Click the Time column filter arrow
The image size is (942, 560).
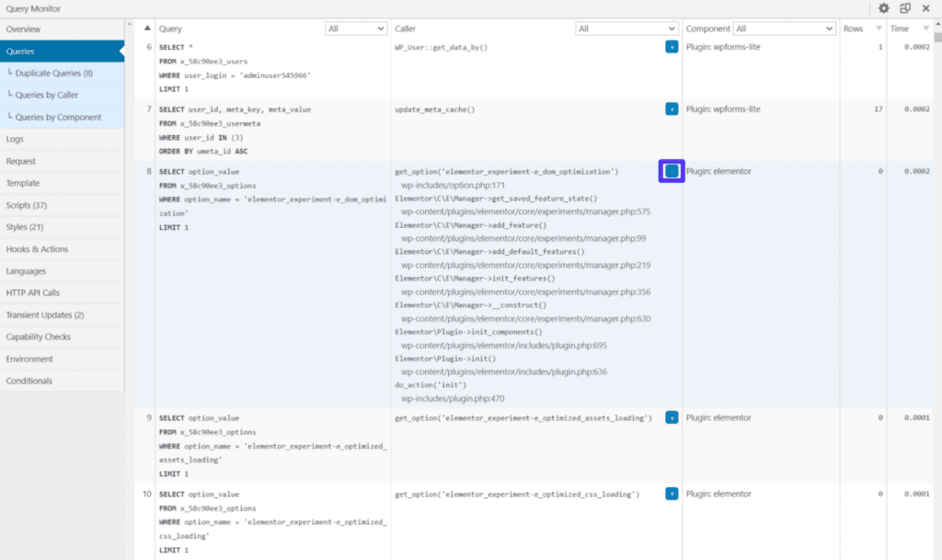click(925, 28)
